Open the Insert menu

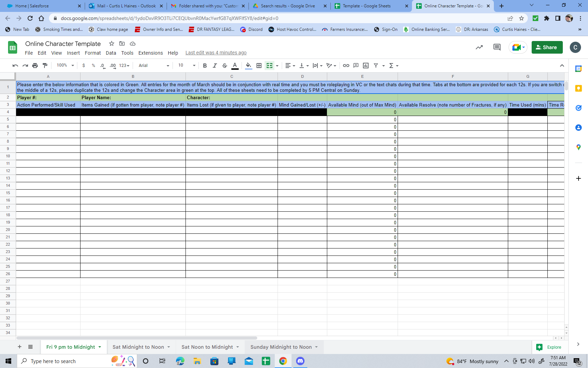tap(73, 53)
